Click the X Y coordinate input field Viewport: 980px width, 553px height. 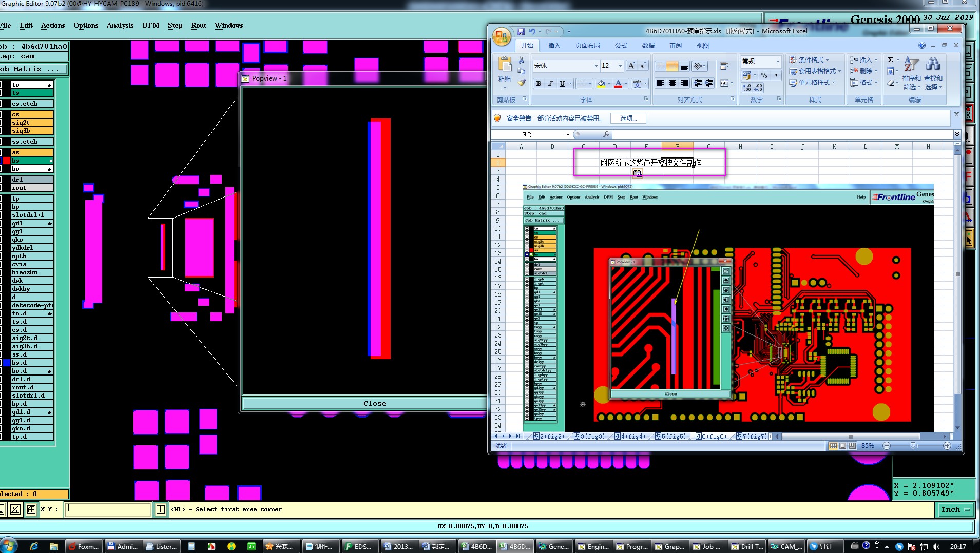(108, 509)
